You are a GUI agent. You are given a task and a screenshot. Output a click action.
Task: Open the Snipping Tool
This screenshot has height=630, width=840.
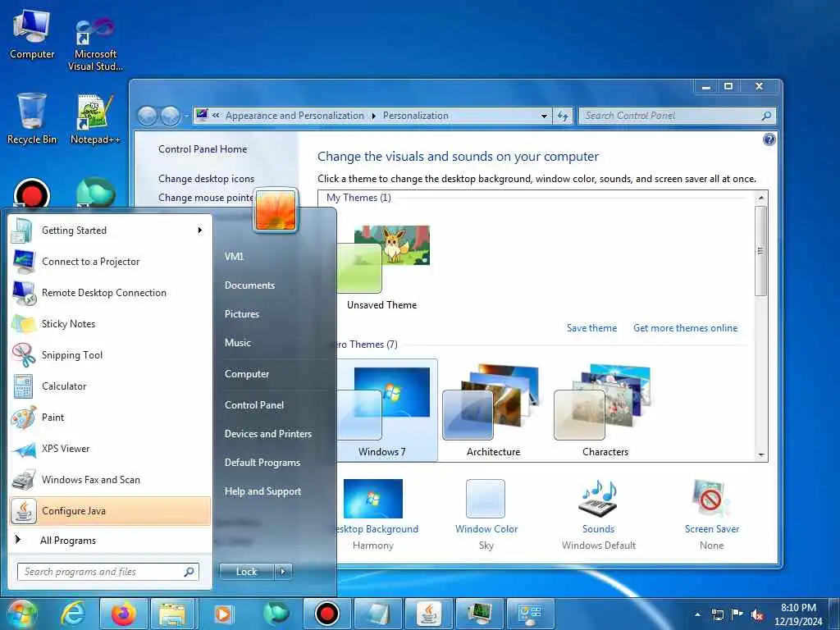[110, 354]
